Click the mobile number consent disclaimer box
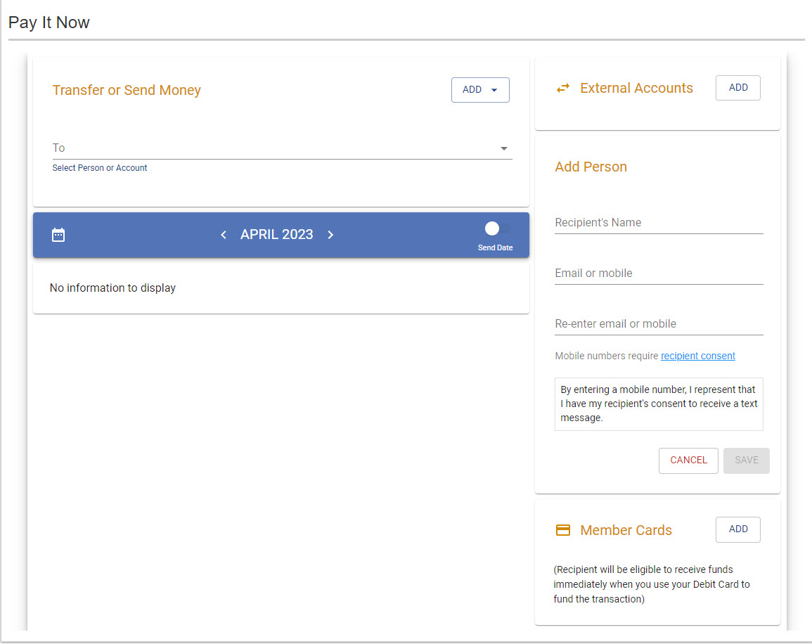 (x=659, y=404)
